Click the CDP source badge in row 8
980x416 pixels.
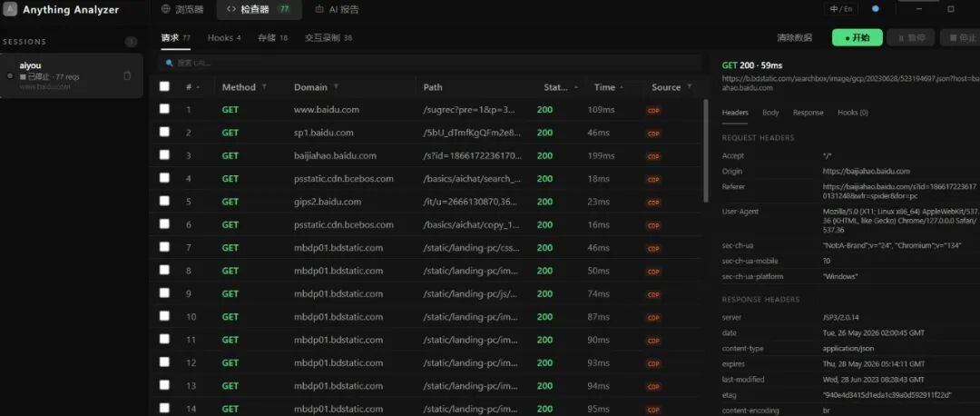653,272
